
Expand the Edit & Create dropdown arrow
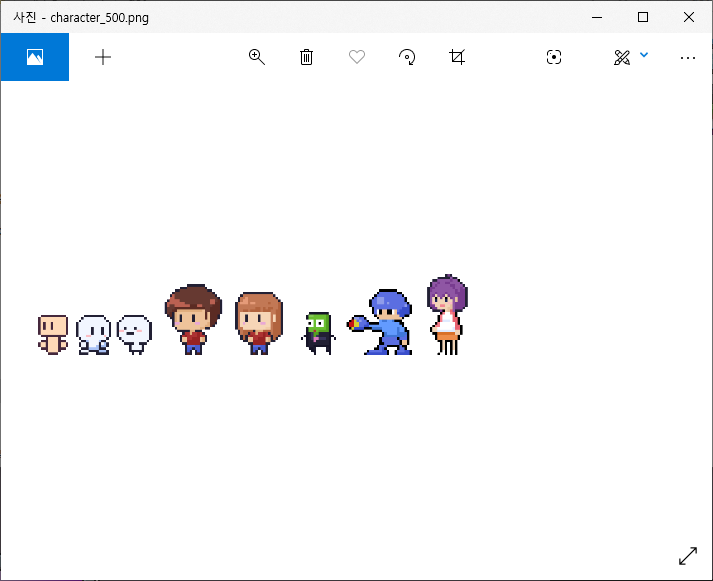coord(644,55)
